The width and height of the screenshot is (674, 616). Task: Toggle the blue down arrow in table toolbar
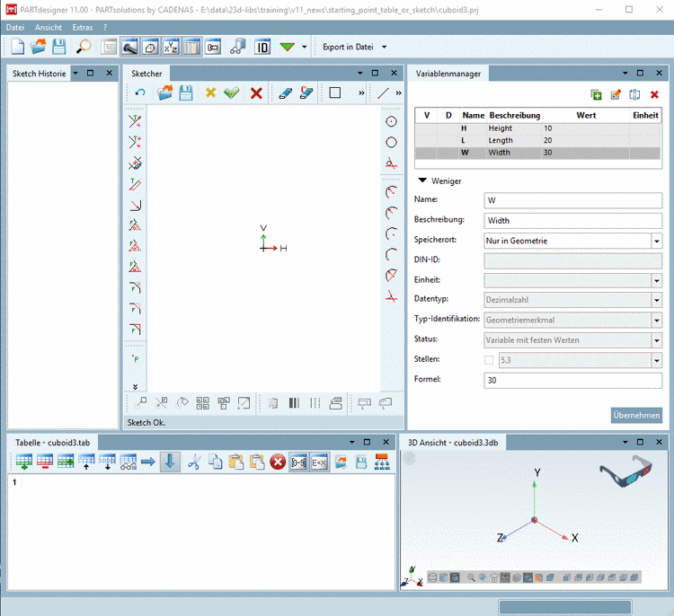170,462
